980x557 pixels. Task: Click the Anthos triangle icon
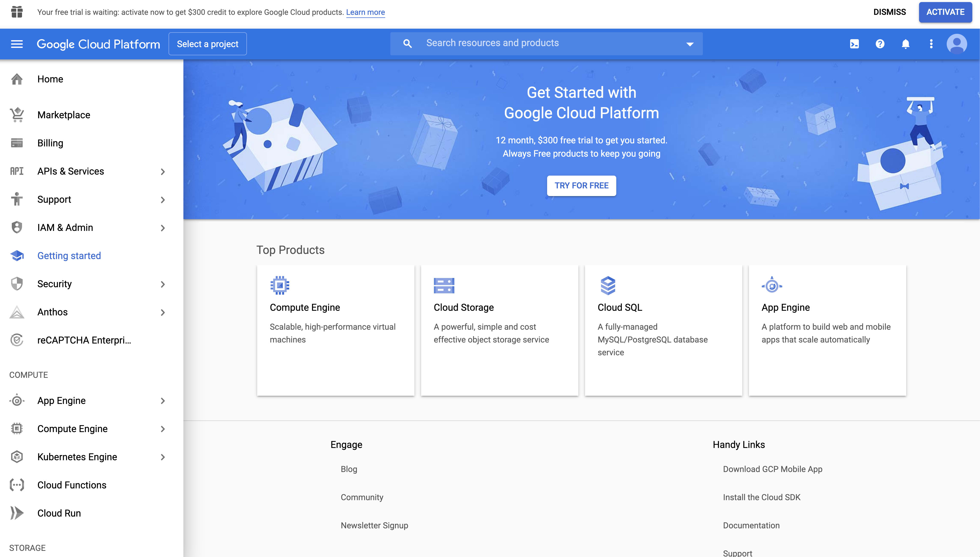pos(17,312)
